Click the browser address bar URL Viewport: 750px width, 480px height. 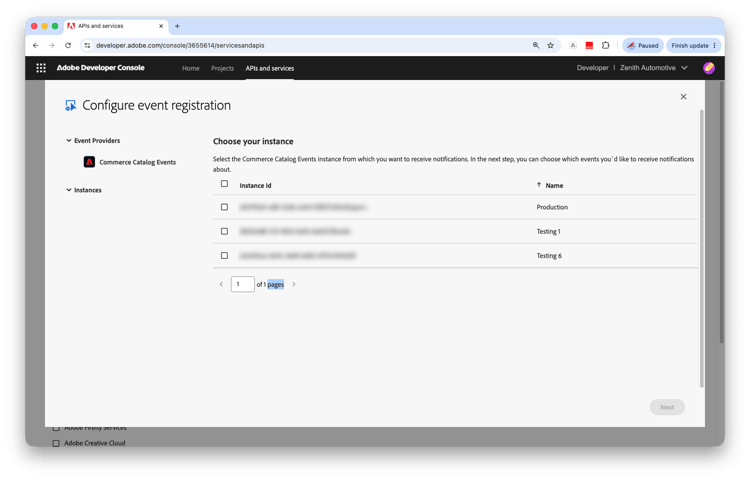[180, 45]
